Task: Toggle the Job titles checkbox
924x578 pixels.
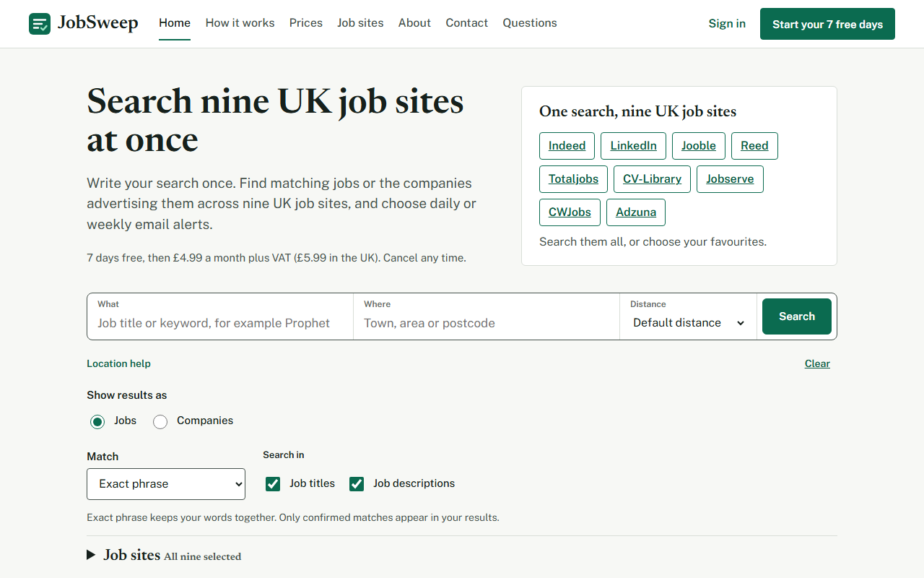Action: [273, 484]
